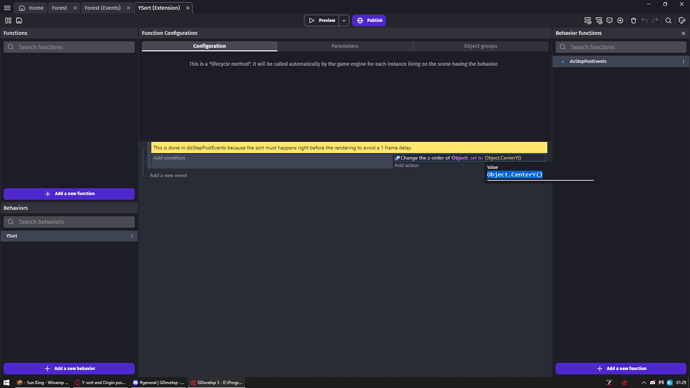Open the Preview options dropdown arrow
Image resolution: width=690 pixels, height=388 pixels.
click(344, 20)
